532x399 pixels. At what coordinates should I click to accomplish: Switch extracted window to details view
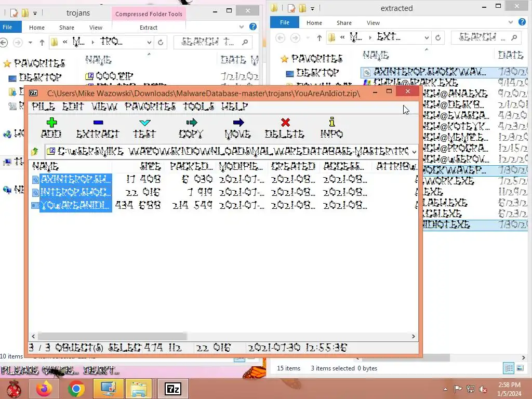point(509,368)
